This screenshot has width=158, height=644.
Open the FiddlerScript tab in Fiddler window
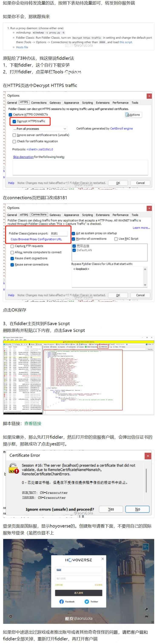coord(103,347)
